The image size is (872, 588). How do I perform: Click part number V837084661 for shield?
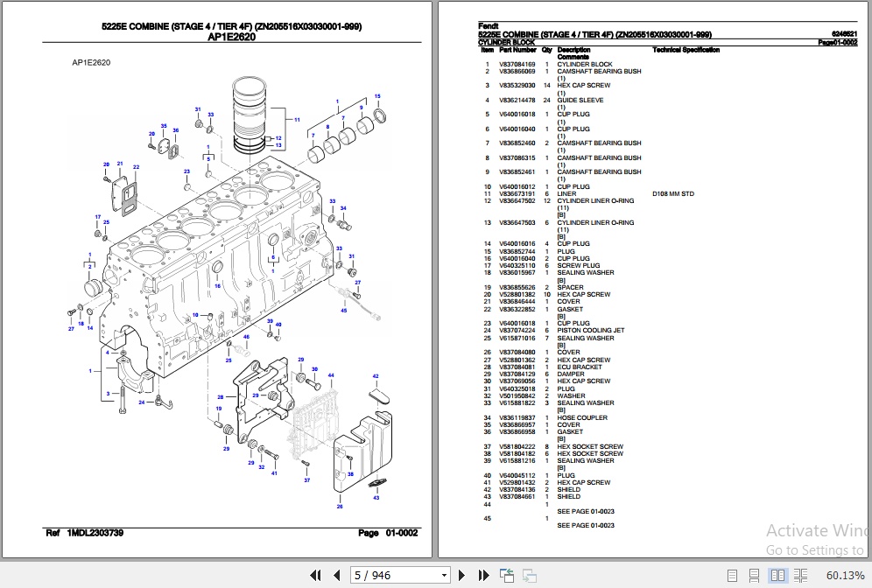pos(517,497)
